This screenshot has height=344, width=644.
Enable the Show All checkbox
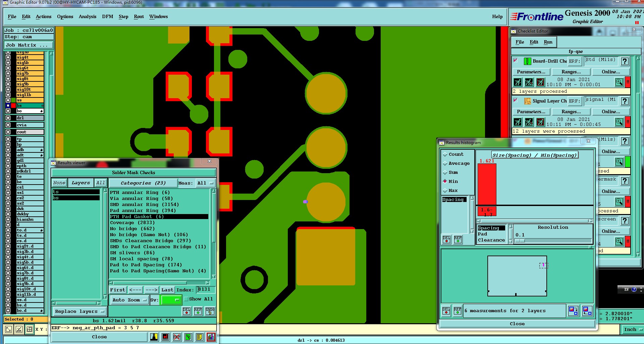point(186,299)
